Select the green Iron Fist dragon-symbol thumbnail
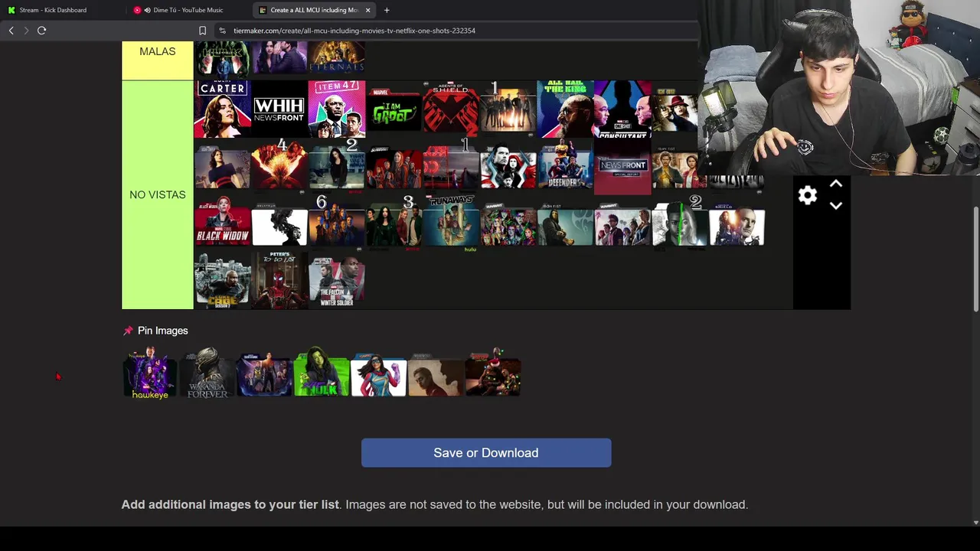This screenshot has width=980, height=551. [x=565, y=223]
